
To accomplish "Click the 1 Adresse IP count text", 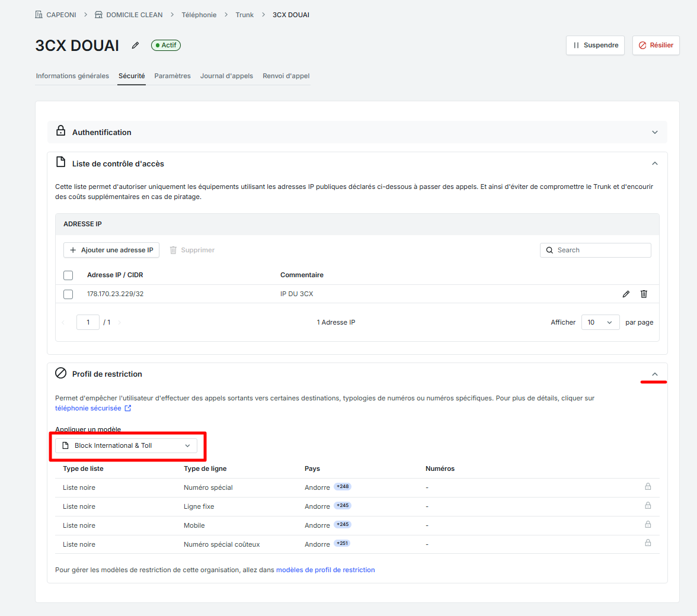I will tap(336, 322).
